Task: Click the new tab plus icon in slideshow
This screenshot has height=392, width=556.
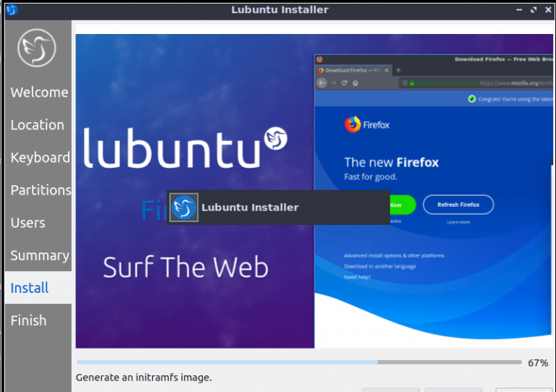Action: (x=398, y=70)
